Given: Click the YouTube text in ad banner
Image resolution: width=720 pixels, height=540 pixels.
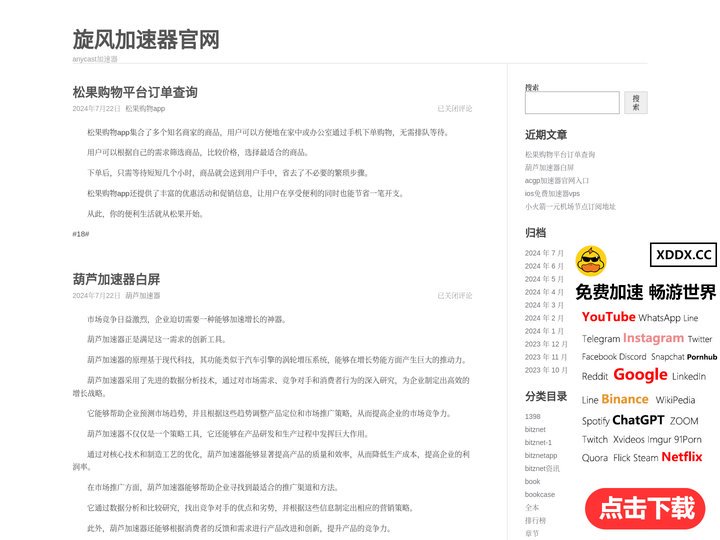Looking at the screenshot, I should click(x=608, y=317).
